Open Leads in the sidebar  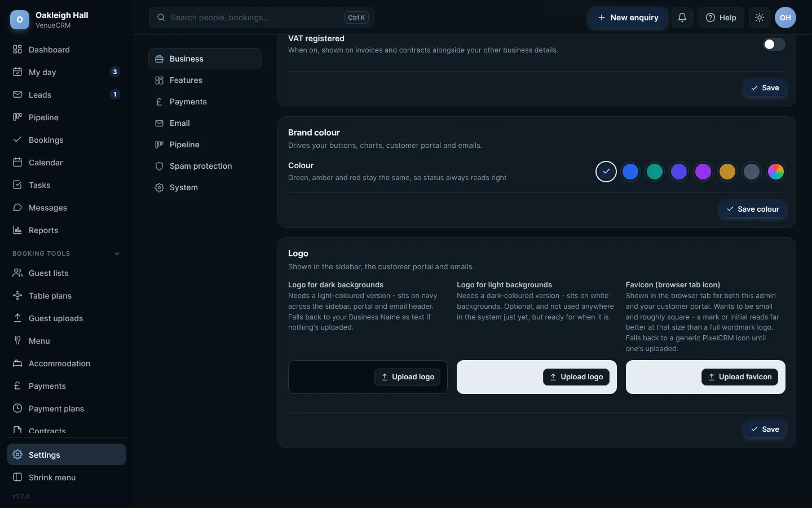(67, 95)
